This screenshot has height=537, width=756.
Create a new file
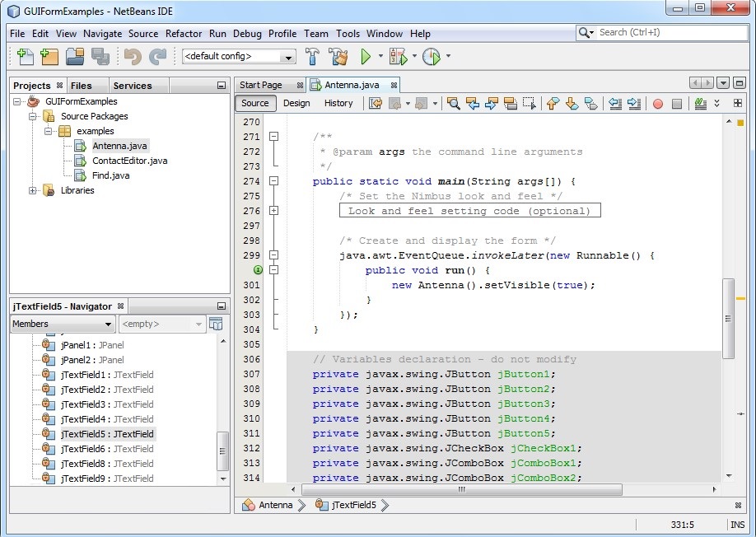(26, 57)
